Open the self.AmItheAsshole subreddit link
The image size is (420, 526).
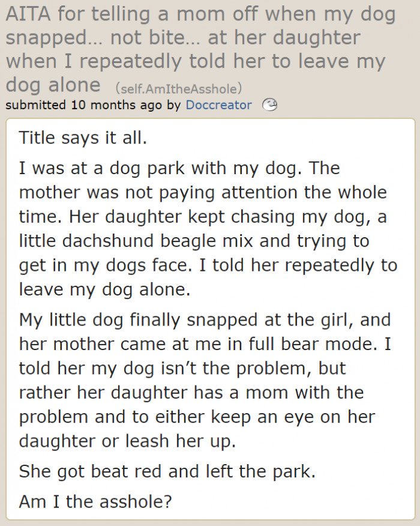(x=179, y=88)
